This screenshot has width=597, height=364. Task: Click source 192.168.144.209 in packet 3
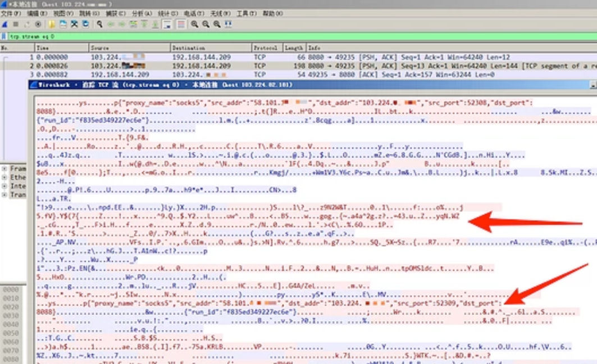120,75
